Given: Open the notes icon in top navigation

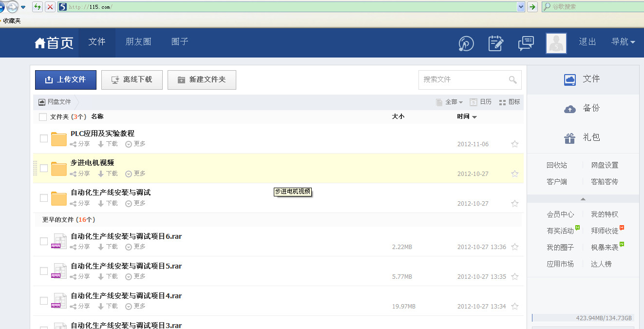Looking at the screenshot, I should pyautogui.click(x=496, y=43).
